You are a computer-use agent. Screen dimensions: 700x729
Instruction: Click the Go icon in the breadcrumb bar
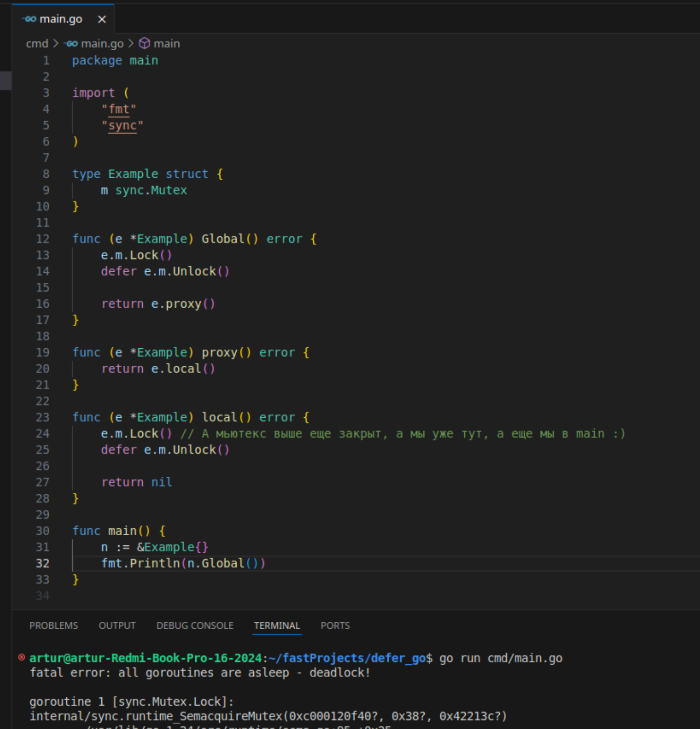tap(71, 44)
